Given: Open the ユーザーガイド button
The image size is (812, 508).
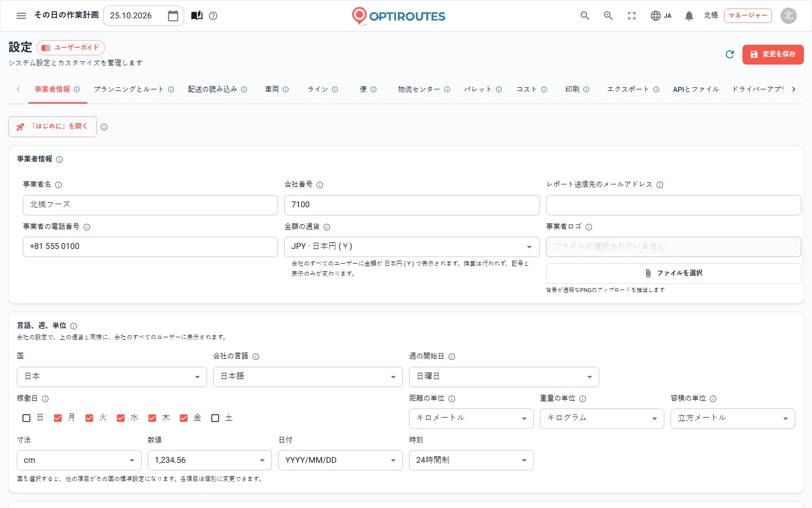Looking at the screenshot, I should point(71,48).
